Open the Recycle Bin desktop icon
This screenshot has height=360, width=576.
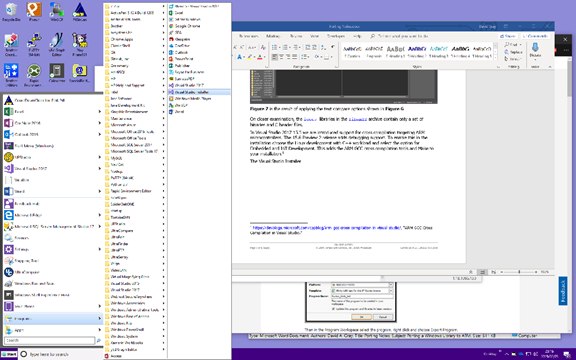[x=11, y=12]
